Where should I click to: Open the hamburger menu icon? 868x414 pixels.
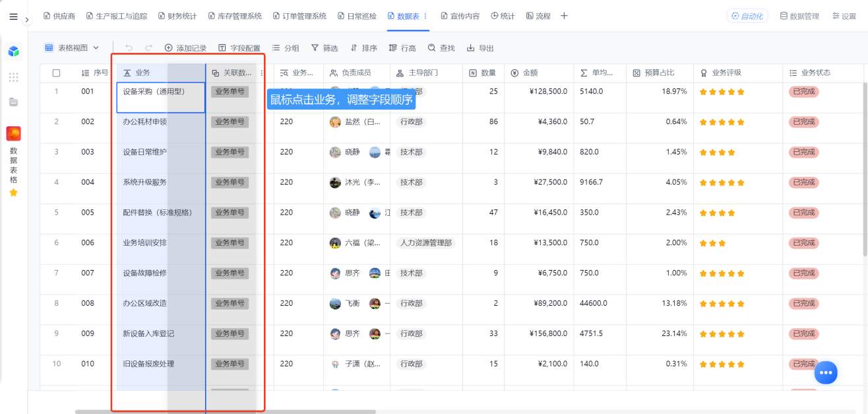[13, 17]
